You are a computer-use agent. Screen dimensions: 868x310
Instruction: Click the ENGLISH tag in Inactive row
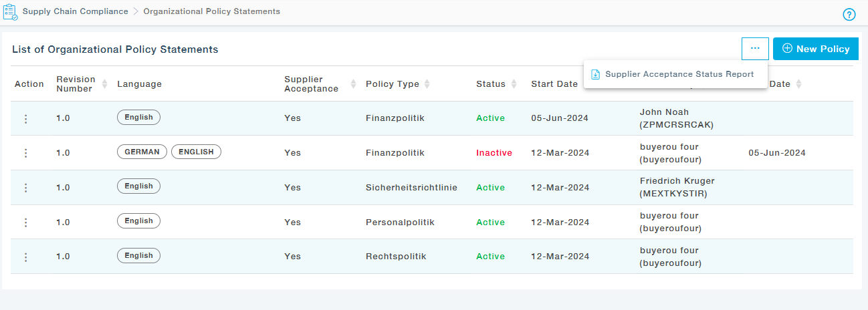click(x=196, y=152)
